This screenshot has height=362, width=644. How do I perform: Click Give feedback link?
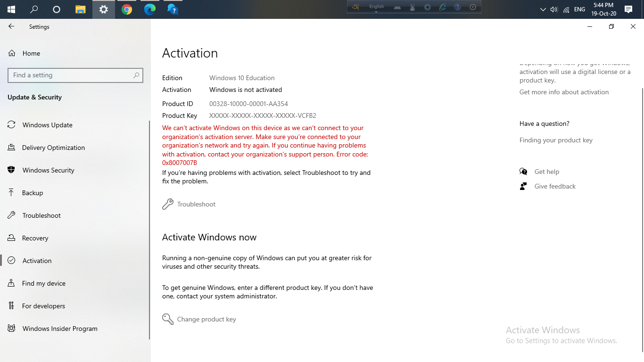(x=555, y=186)
